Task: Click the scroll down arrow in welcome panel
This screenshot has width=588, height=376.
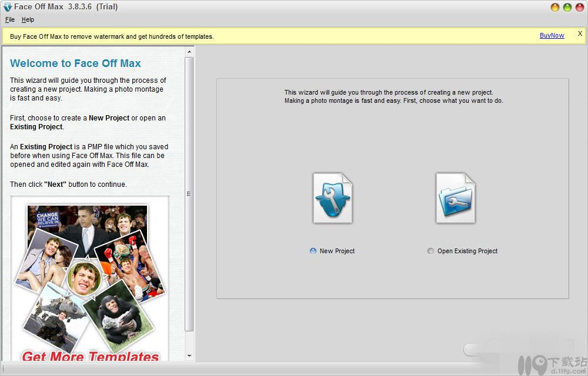Action: tap(189, 355)
